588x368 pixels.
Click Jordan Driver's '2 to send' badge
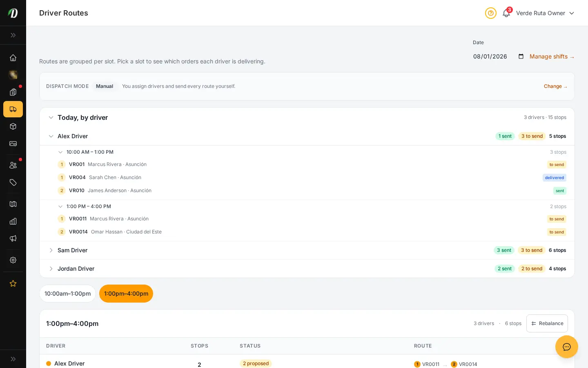coord(532,269)
